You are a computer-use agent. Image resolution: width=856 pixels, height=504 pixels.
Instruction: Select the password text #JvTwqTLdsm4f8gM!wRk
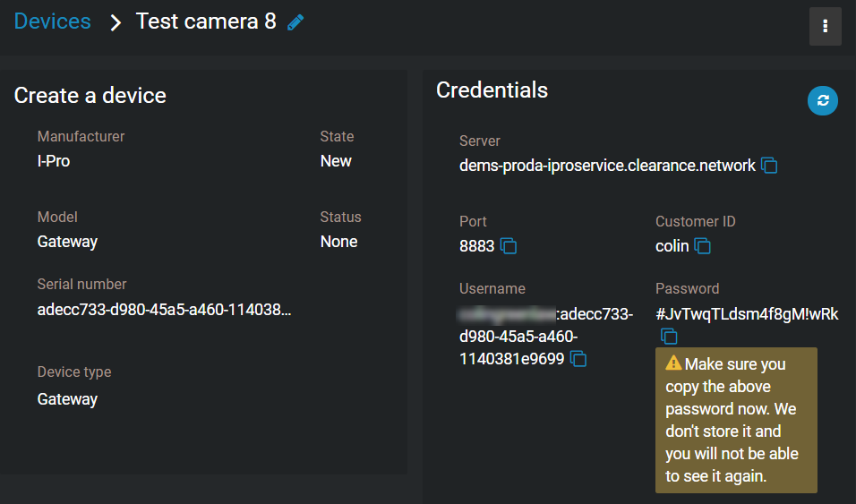click(747, 314)
